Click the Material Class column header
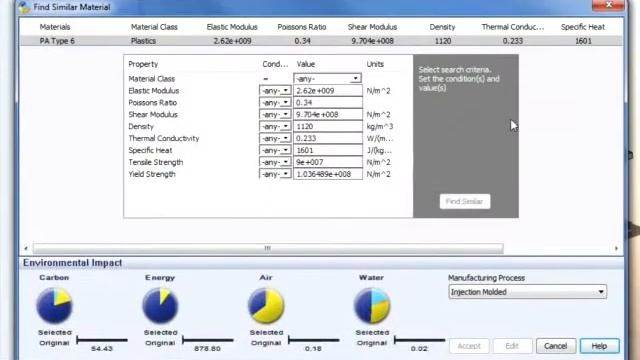Screen dimensions: 640x360 pos(154,27)
